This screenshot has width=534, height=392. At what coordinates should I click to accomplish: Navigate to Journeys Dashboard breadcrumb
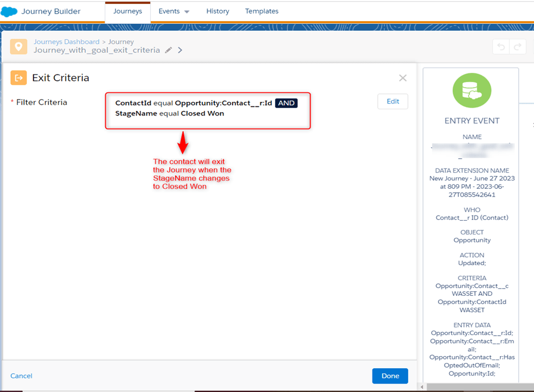[67, 42]
